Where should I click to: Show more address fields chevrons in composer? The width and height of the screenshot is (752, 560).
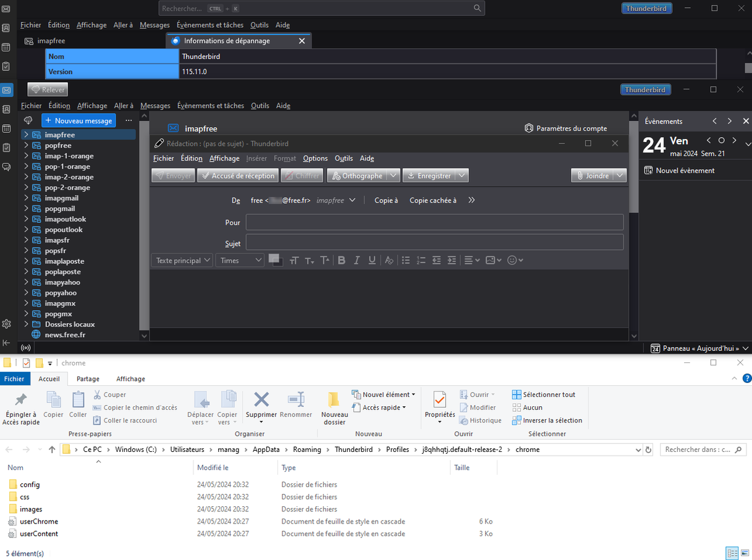[x=471, y=200]
